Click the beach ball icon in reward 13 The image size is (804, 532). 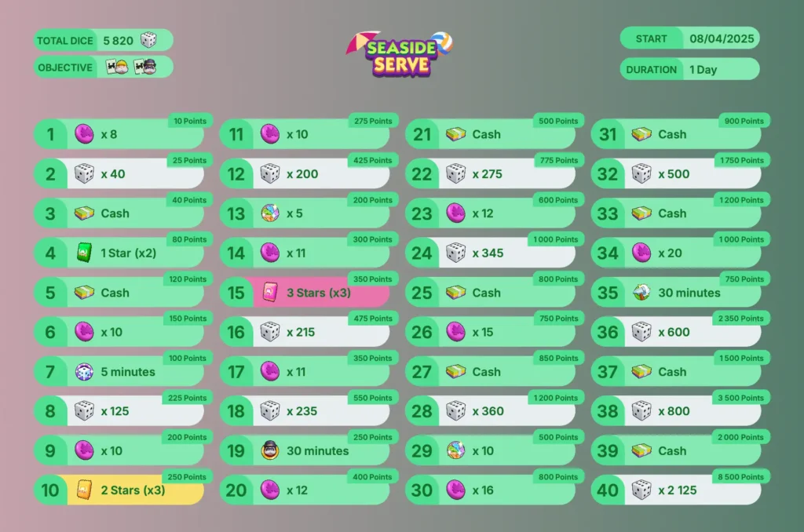tap(270, 213)
